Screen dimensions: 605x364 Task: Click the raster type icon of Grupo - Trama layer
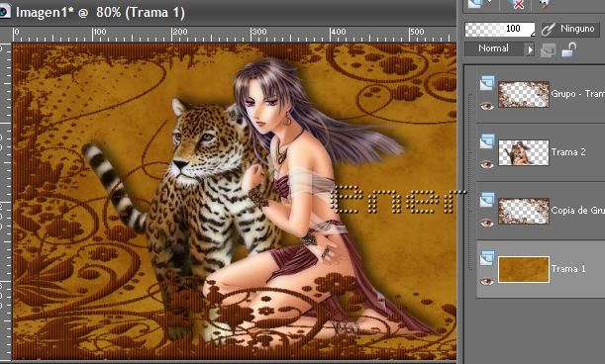pos(487,83)
